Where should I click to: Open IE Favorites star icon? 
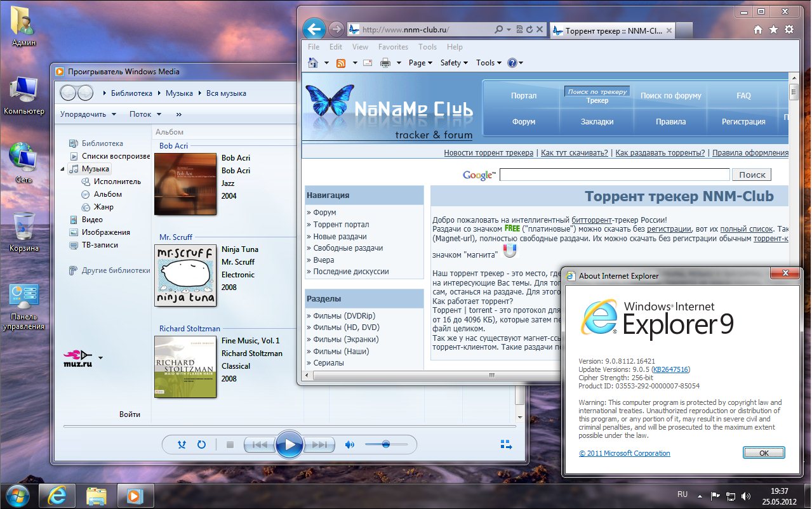[773, 29]
